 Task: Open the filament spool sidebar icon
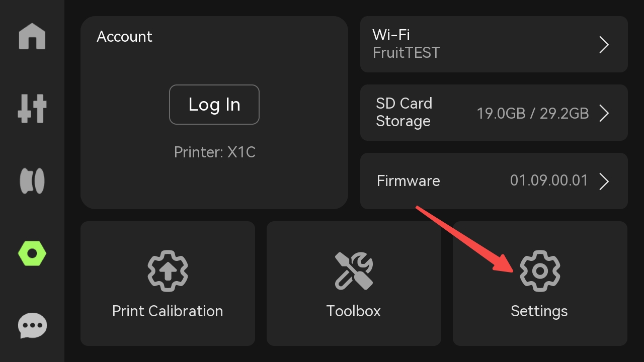click(32, 181)
